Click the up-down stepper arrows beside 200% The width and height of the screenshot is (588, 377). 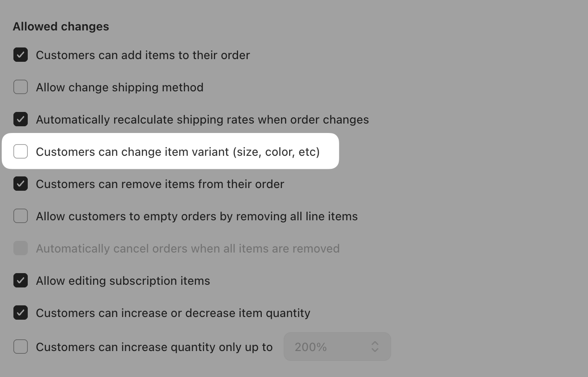pos(375,347)
